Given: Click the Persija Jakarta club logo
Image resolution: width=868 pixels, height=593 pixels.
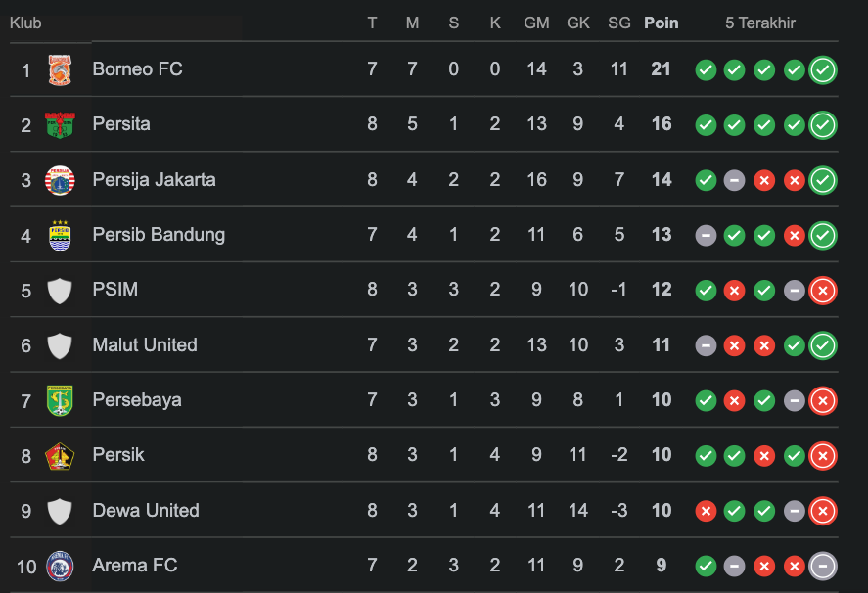Looking at the screenshot, I should [60, 180].
